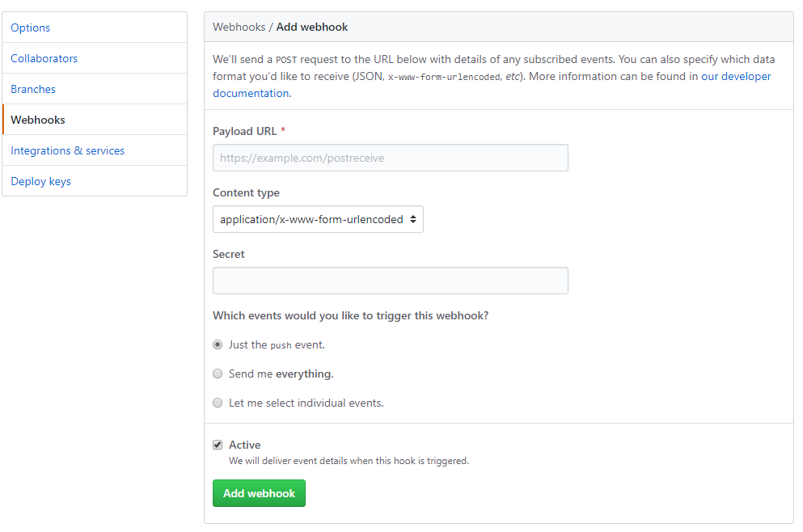Viewport: 803px width, 532px height.
Task: Go to Collaborators in the sidebar
Action: pyautogui.click(x=44, y=58)
